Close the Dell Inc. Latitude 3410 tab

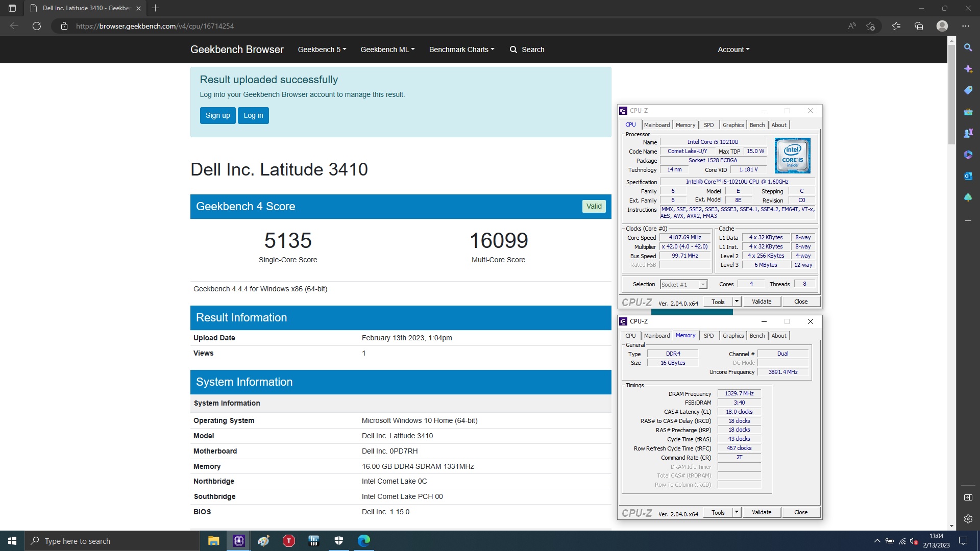point(138,8)
